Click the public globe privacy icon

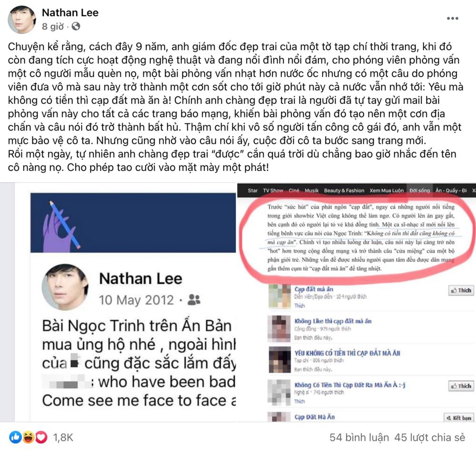pyautogui.click(x=76, y=26)
